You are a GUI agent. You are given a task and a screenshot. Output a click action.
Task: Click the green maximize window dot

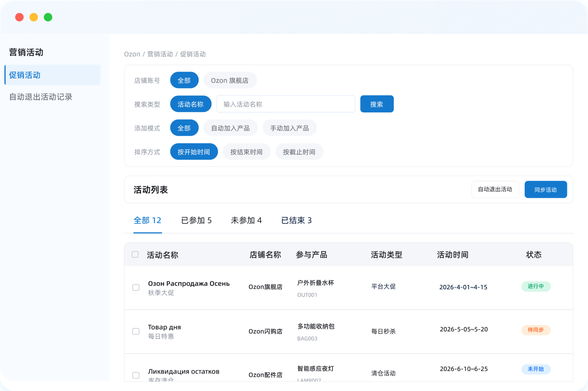(48, 17)
